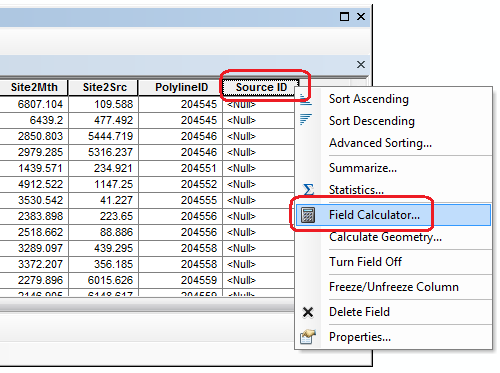Select Freeze/Unfreeze Column
Viewport: 500px width, 373px height.
tap(394, 287)
